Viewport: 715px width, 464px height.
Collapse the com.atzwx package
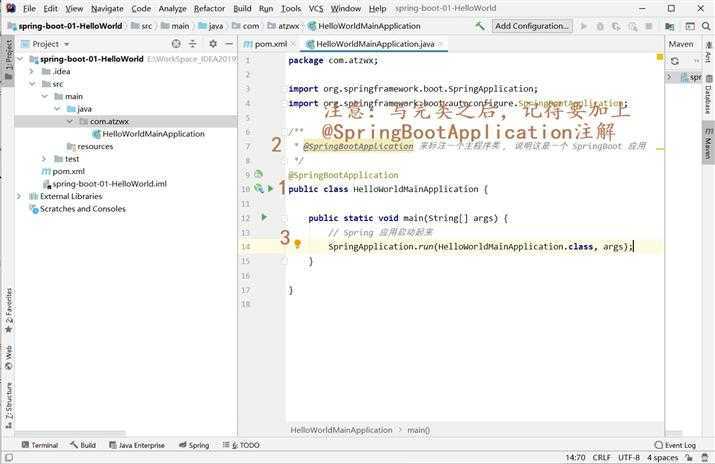point(69,121)
